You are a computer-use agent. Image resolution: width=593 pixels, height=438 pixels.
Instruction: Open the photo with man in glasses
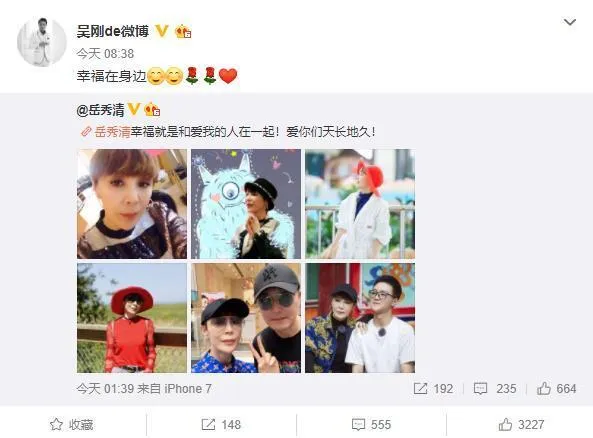[x=360, y=318]
